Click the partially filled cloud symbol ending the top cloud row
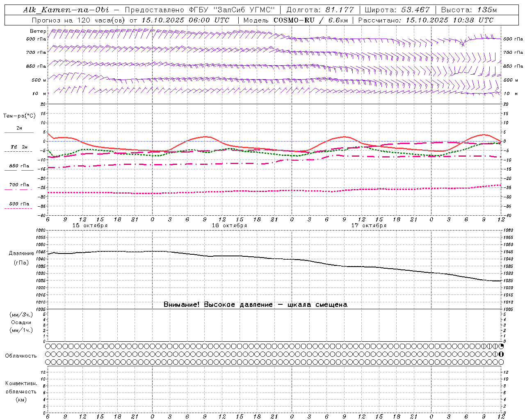The image size is (525, 420). coord(501,346)
